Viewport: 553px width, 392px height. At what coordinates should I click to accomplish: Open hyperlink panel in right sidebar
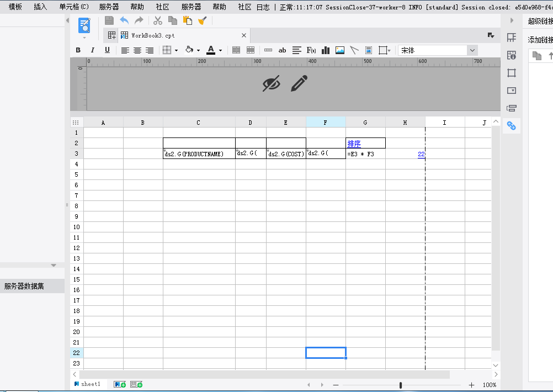point(512,126)
